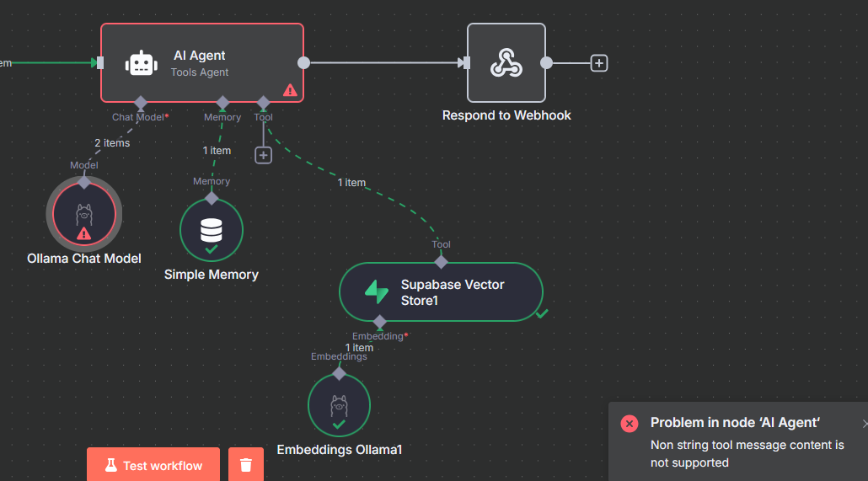Add a node after Respond to Webhook

click(598, 63)
